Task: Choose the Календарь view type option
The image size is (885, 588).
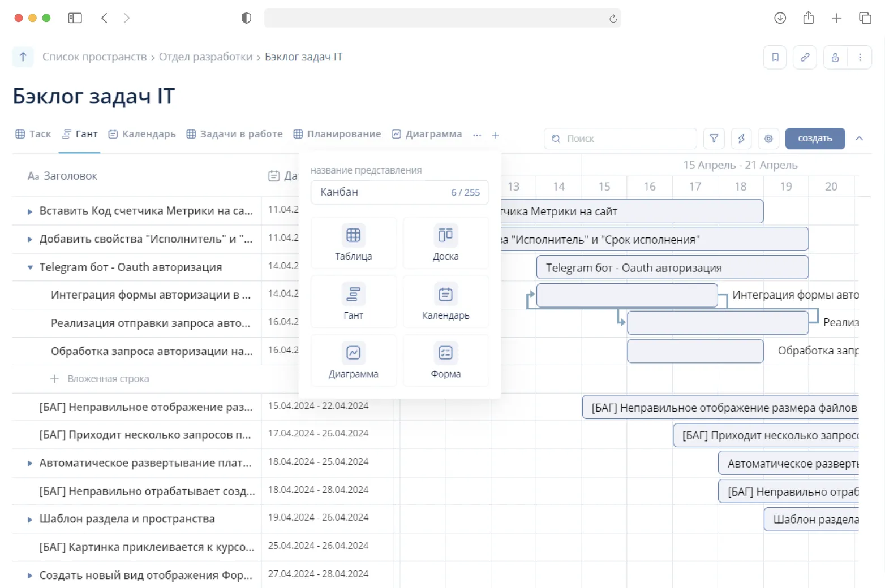Action: click(445, 302)
